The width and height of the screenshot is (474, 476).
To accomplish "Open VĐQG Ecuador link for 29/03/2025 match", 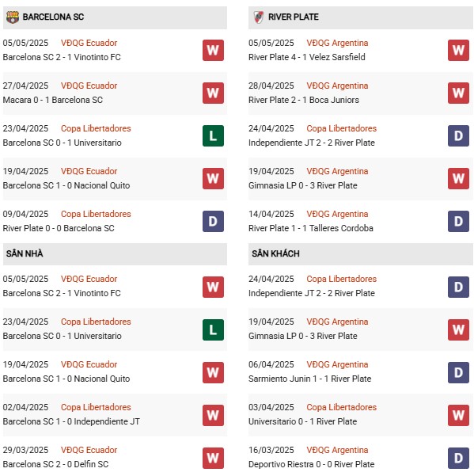I will (89, 450).
